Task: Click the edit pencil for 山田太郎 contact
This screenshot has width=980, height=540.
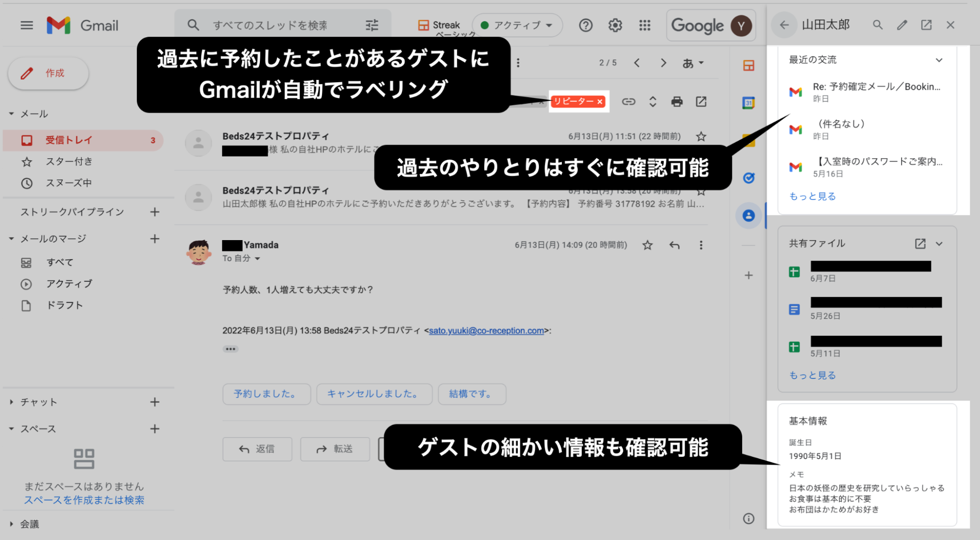Action: [x=902, y=25]
